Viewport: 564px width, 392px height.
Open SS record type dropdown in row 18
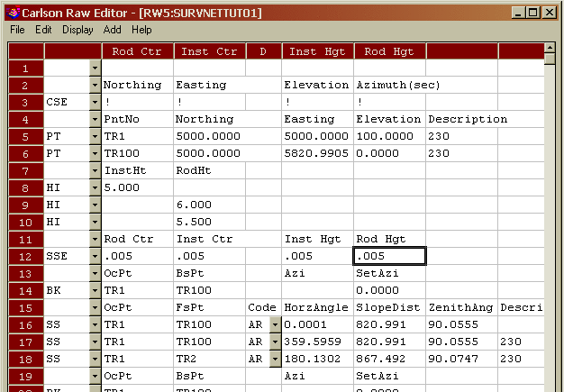95,359
